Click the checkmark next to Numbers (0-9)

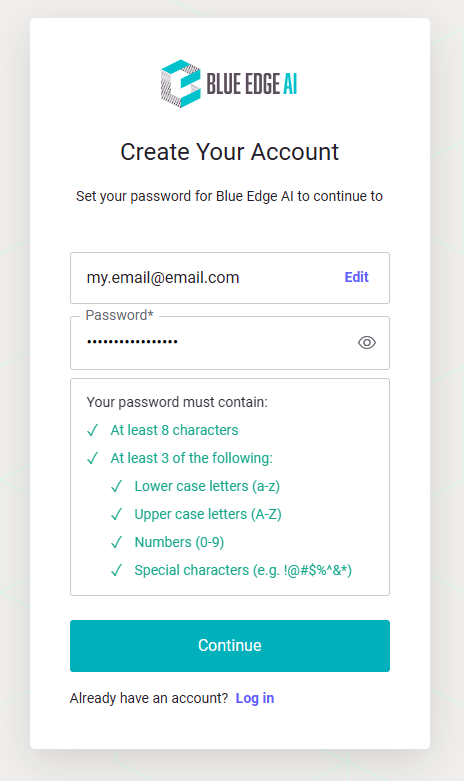[116, 542]
